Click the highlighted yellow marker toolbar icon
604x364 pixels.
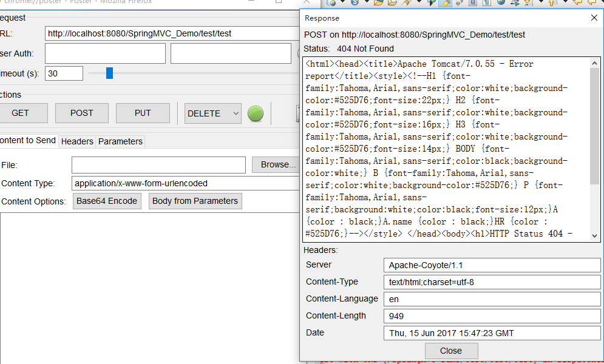pyautogui.click(x=445, y=3)
